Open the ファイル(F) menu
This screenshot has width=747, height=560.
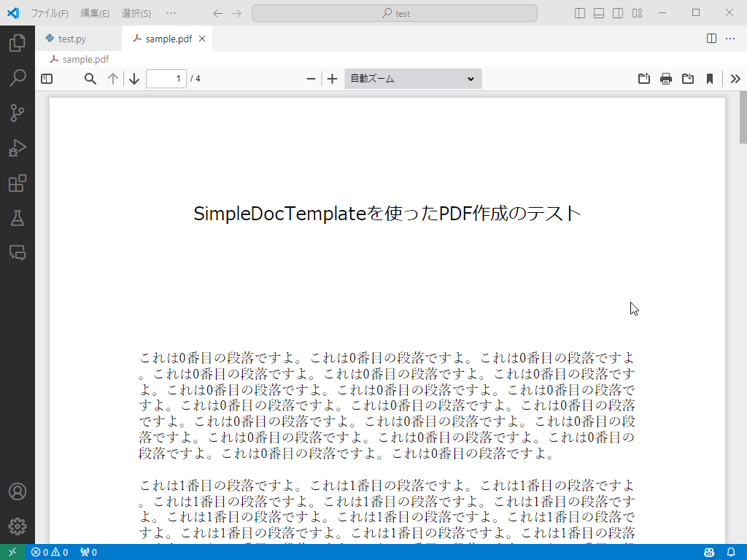coord(50,13)
